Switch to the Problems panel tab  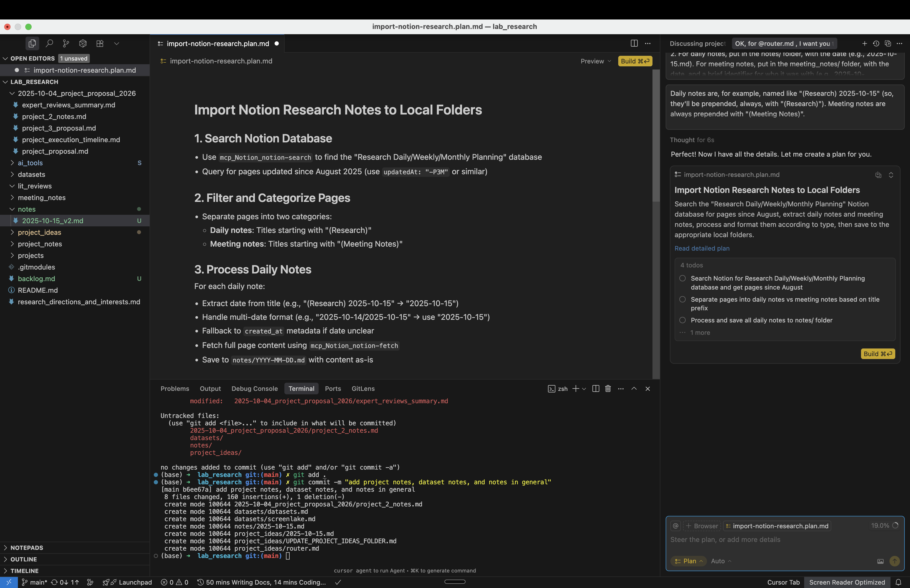175,389
